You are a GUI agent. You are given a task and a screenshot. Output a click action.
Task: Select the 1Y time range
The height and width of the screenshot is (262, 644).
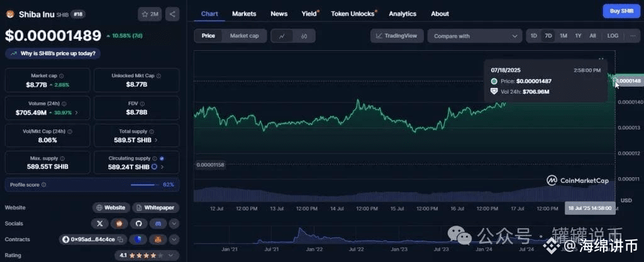(x=578, y=36)
